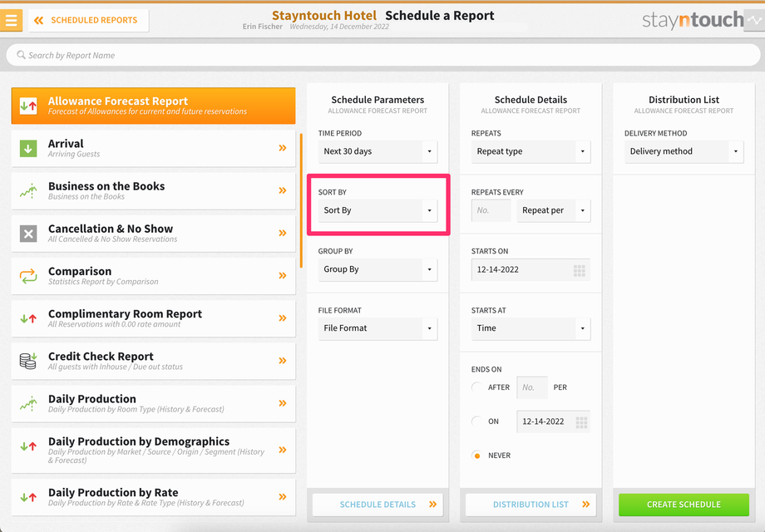Viewport: 765px width, 532px height.
Task: Click the green Create Schedule button
Action: click(x=684, y=505)
